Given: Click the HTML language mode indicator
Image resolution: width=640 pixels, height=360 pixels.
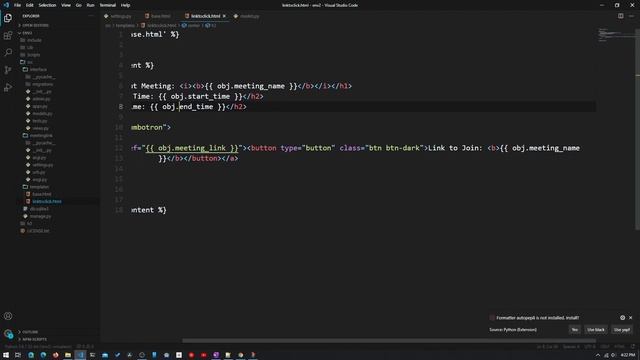Looking at the screenshot, I should [x=619, y=347].
